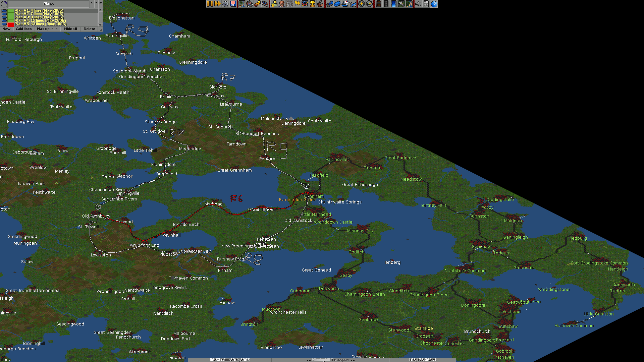Viewport: 644px width, 362px height.
Task: Click the zoom out magnifier icon
Action: click(x=369, y=4)
